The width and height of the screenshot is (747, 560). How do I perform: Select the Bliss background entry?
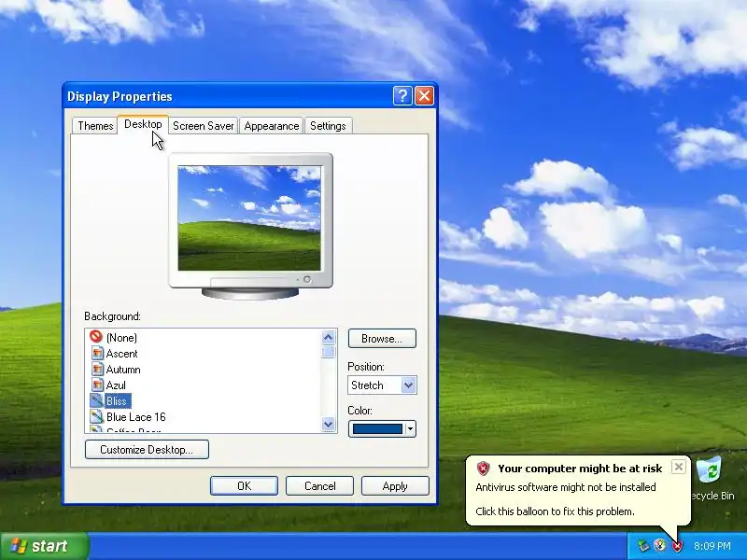pyautogui.click(x=116, y=401)
